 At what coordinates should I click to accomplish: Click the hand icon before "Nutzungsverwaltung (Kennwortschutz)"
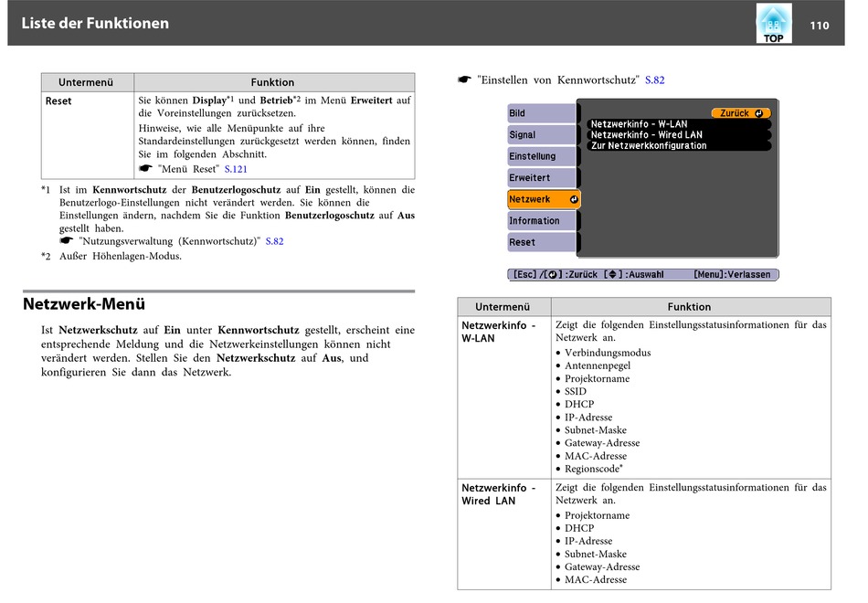67,240
